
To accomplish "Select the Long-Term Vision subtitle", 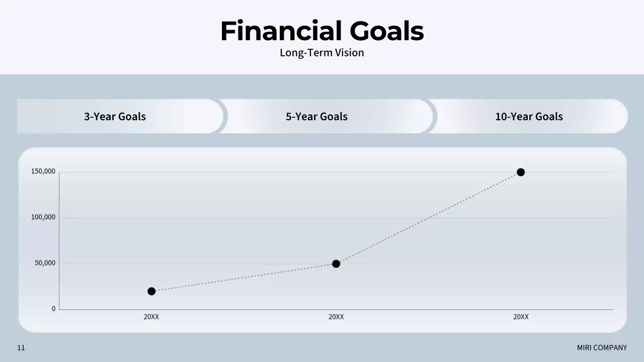I will (x=322, y=53).
